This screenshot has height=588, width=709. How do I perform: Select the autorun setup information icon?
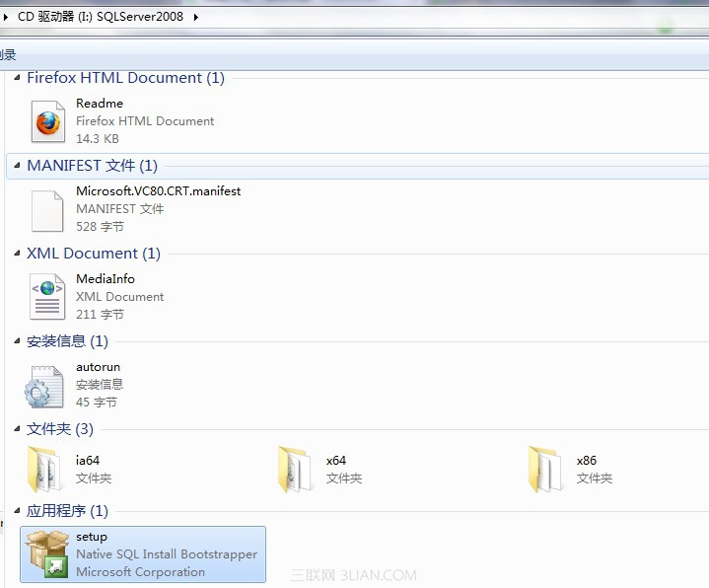click(x=43, y=387)
